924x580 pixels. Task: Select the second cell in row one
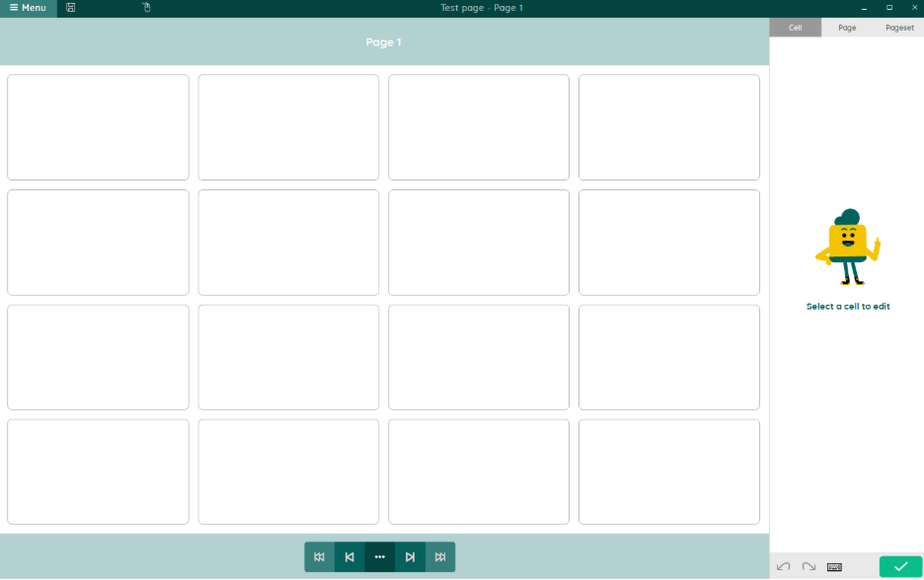pos(288,127)
